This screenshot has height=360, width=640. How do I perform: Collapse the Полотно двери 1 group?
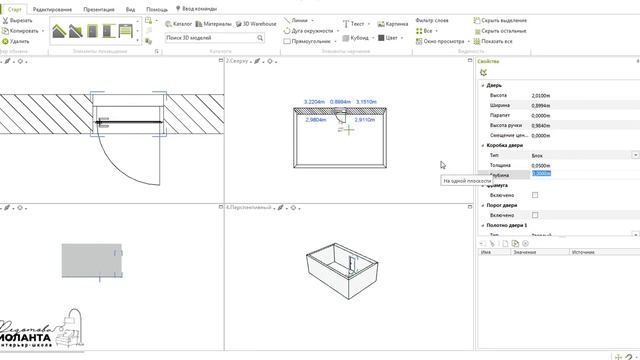click(x=483, y=225)
